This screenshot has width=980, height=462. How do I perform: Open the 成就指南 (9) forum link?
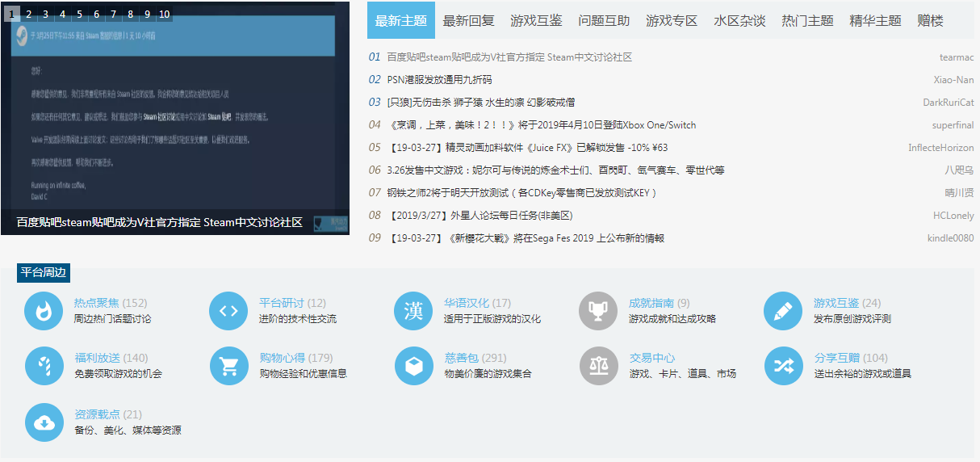[x=660, y=303]
